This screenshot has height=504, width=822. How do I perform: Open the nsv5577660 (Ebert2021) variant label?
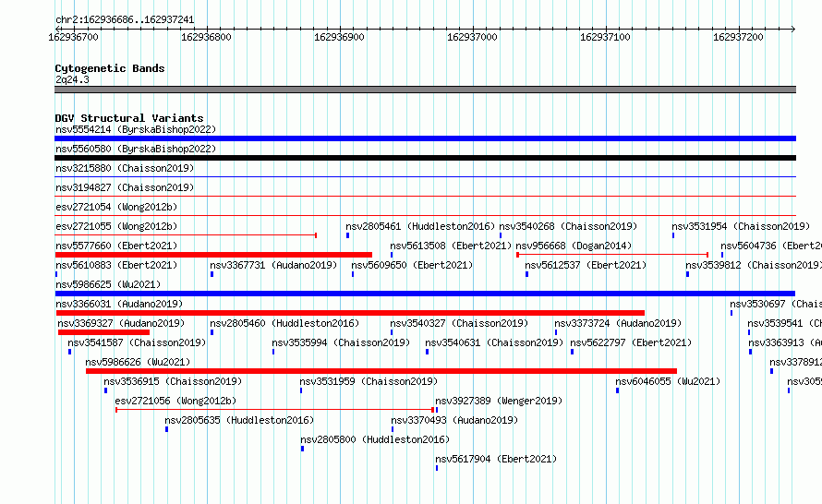click(116, 246)
